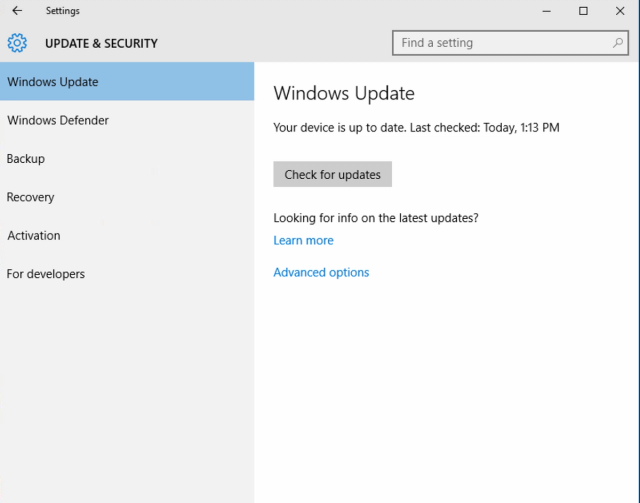The image size is (640, 503).
Task: Click the Check for updates button
Action: (332, 174)
